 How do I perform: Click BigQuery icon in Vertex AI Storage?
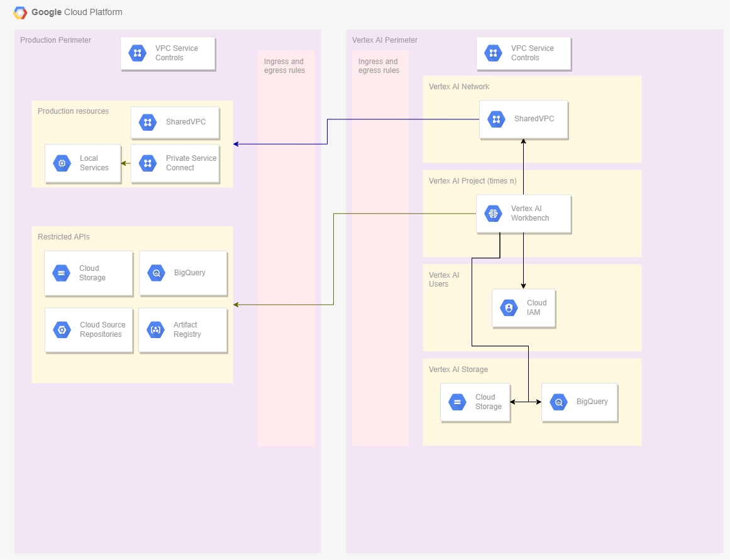559,402
